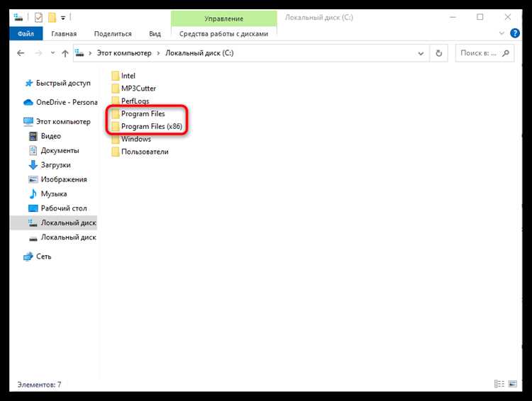Switch to the Вид ribbon tab

coord(155,33)
